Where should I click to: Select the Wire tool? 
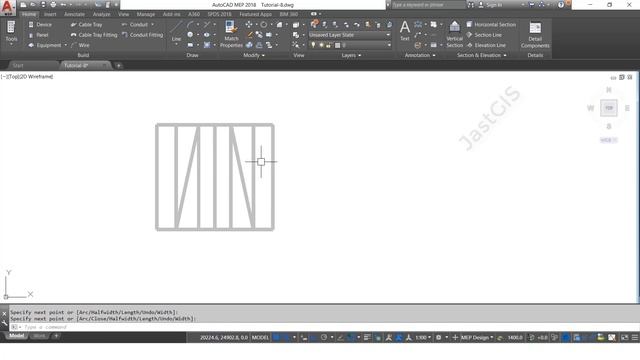tap(80, 45)
